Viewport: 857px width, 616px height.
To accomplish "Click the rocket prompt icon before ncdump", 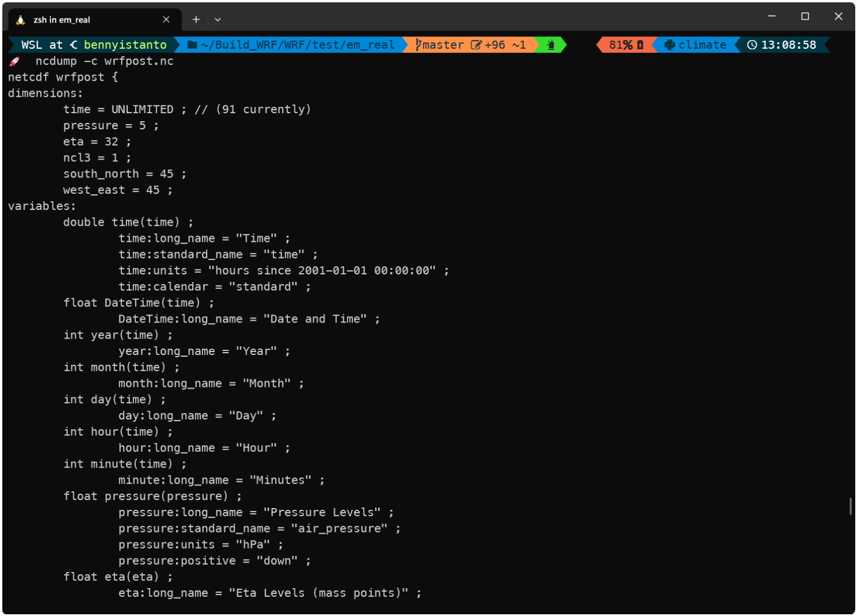I will coord(14,60).
